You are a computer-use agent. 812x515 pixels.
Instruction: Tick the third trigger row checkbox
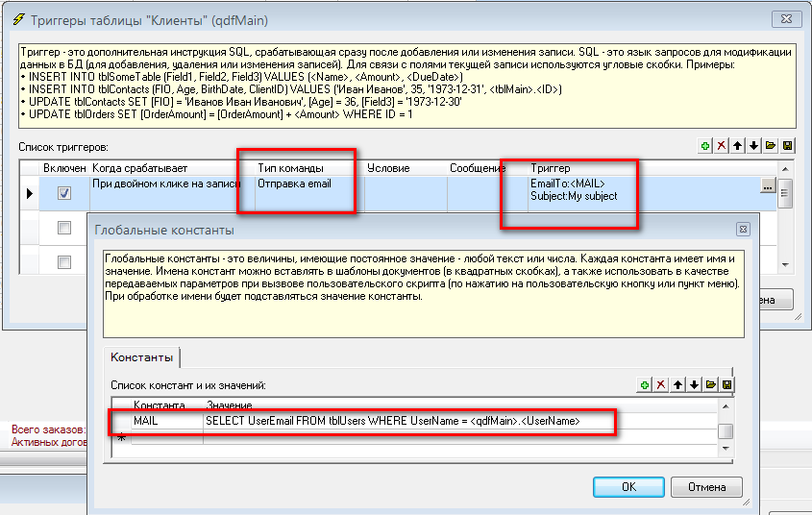(64, 261)
